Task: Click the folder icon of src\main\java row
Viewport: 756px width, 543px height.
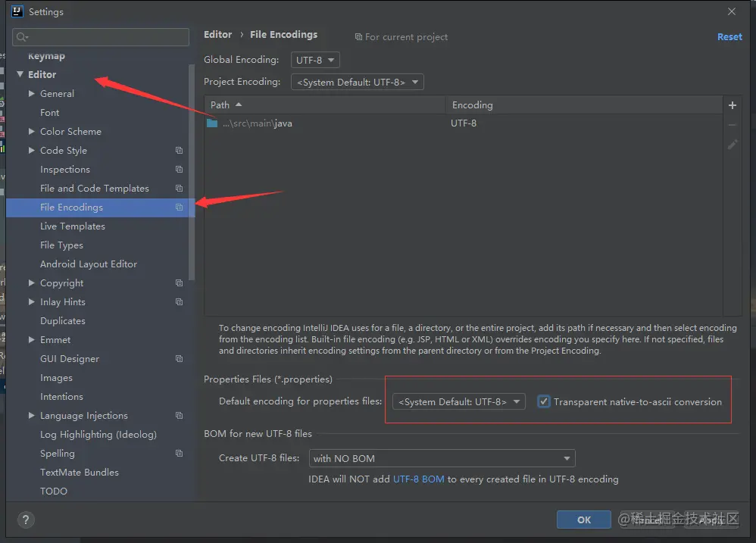Action: (x=212, y=123)
